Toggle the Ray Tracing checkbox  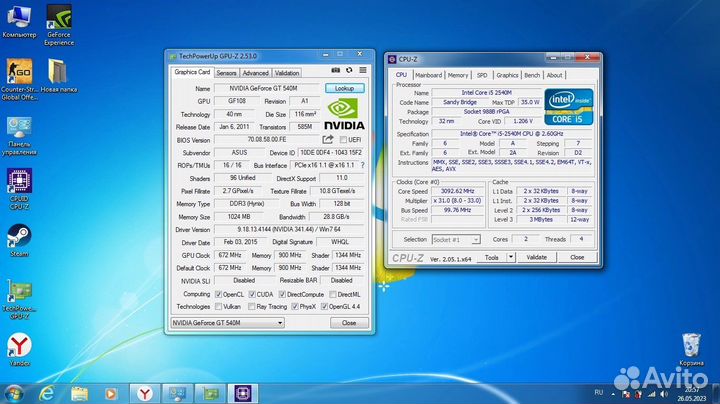[252, 307]
